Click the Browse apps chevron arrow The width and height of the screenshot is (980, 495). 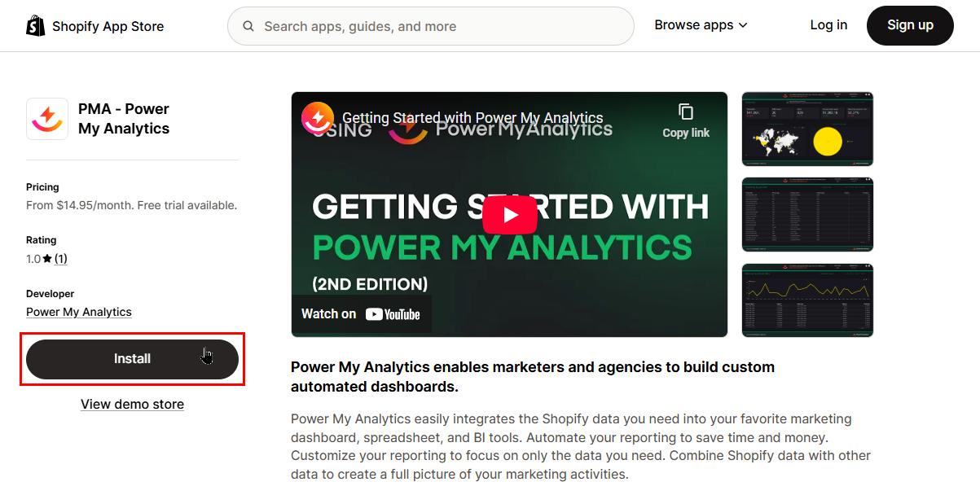click(743, 26)
